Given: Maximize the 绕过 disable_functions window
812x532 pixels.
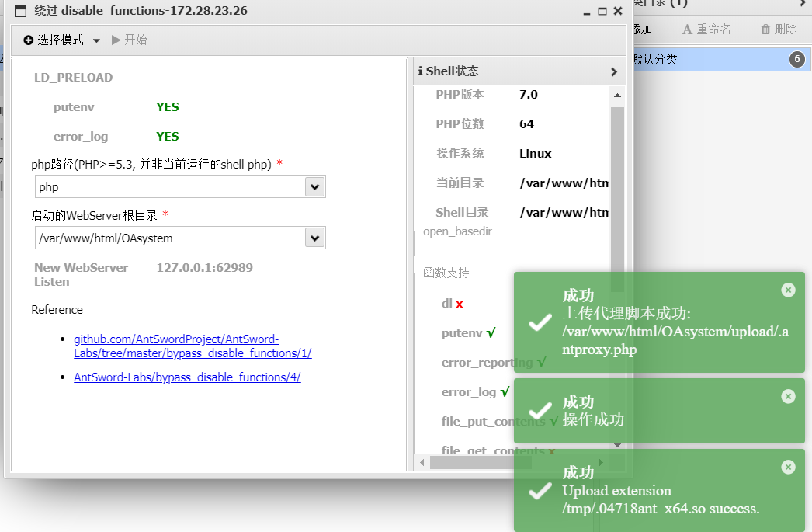Looking at the screenshot, I should tap(602, 12).
